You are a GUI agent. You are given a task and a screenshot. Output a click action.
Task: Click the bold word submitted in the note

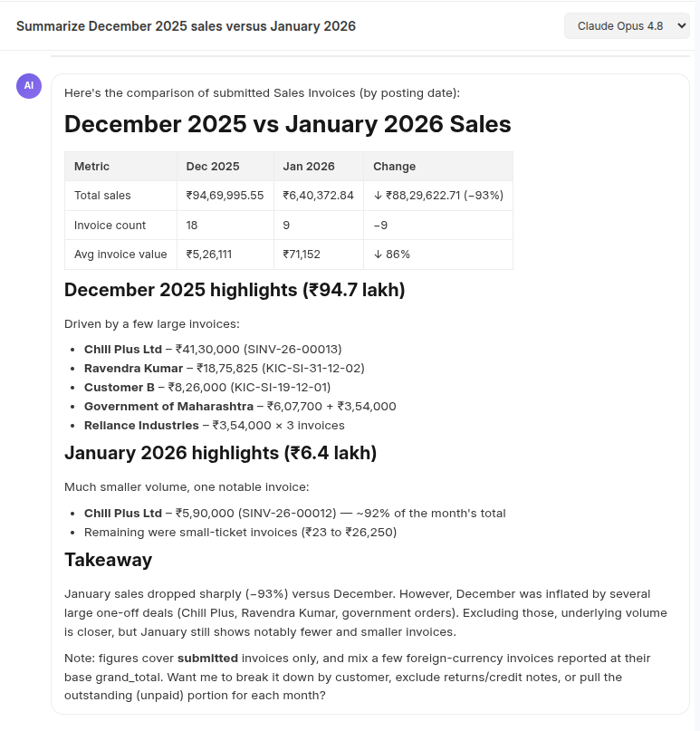[208, 659]
